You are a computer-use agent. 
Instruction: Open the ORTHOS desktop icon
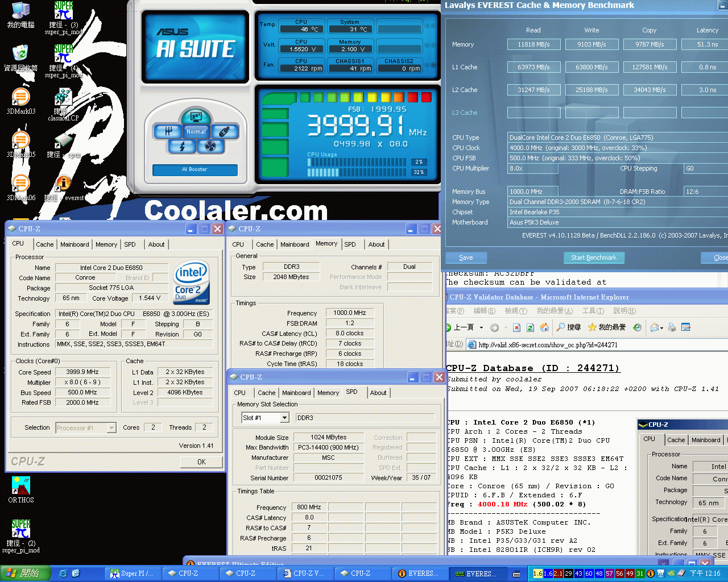(21, 489)
